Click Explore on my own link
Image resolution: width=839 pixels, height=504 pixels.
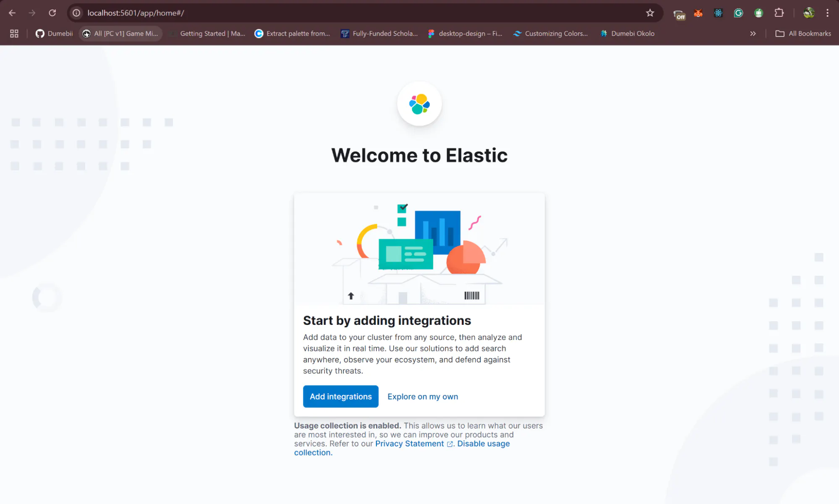pyautogui.click(x=423, y=397)
